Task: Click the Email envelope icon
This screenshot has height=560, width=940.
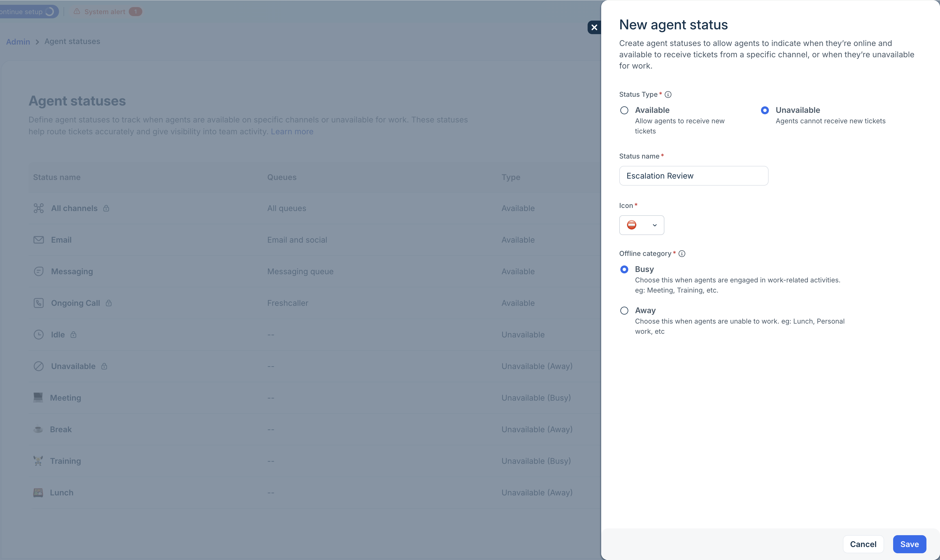Action: pyautogui.click(x=38, y=240)
